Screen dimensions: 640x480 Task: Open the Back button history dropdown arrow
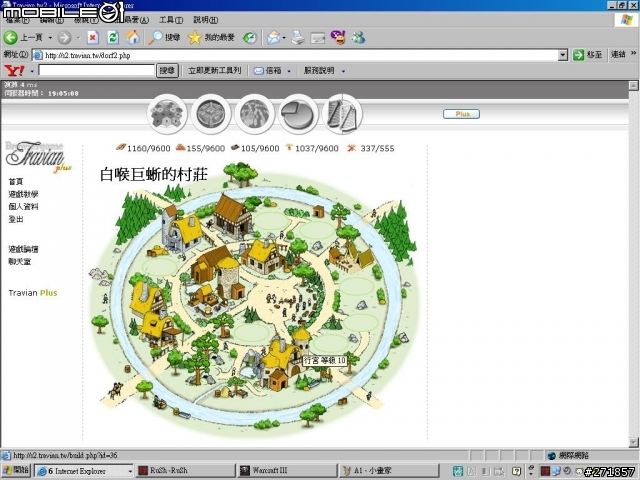50,38
